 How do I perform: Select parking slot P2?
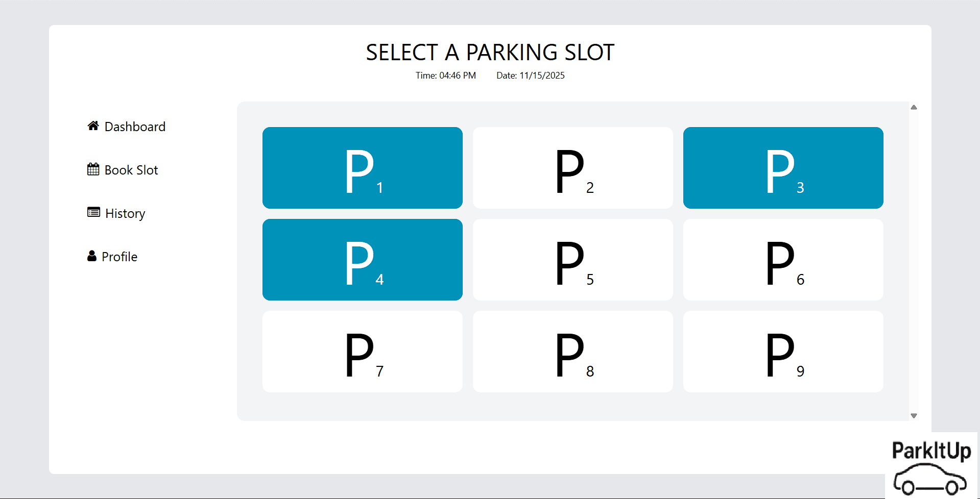(572, 167)
